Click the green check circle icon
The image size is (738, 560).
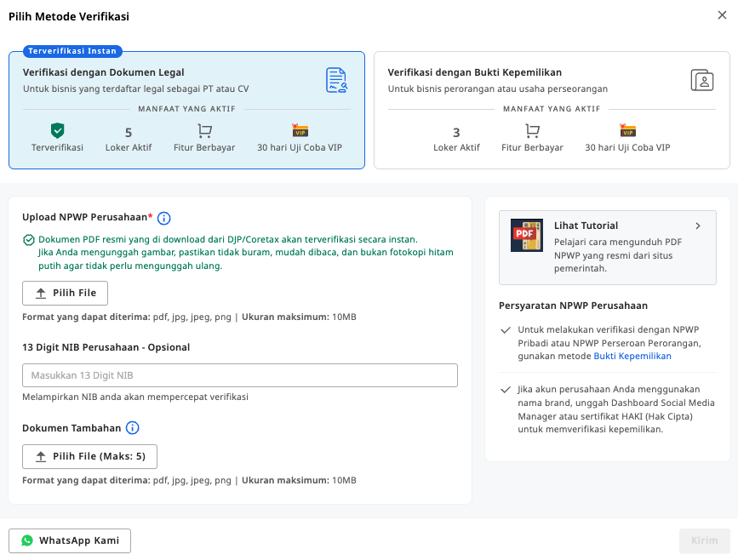(x=29, y=240)
